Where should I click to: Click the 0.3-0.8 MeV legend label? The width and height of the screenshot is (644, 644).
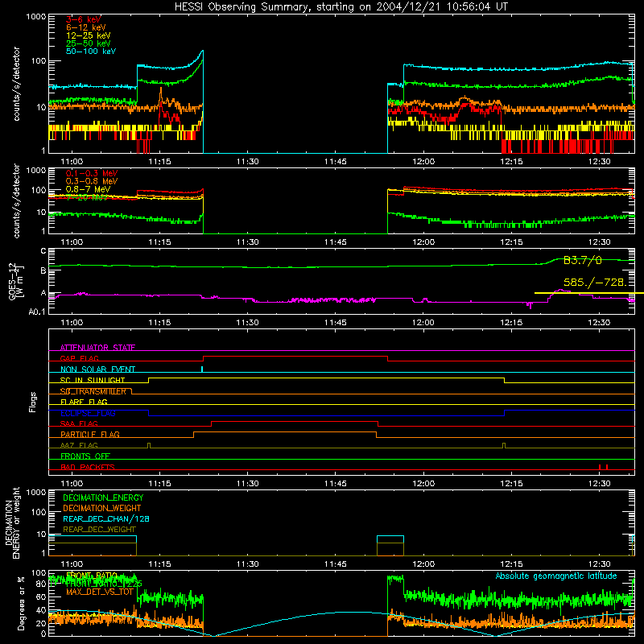coord(92,181)
